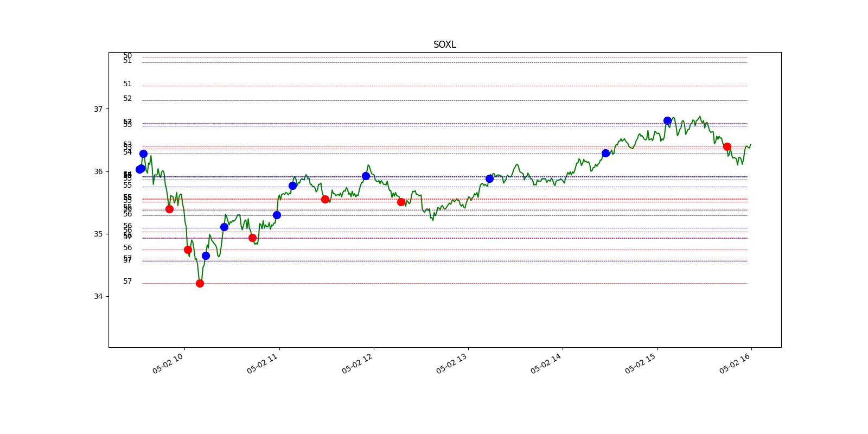Viewport: 868px width, 434px height.
Task: Select the blue marker at 36.3 near market open
Action: point(143,154)
